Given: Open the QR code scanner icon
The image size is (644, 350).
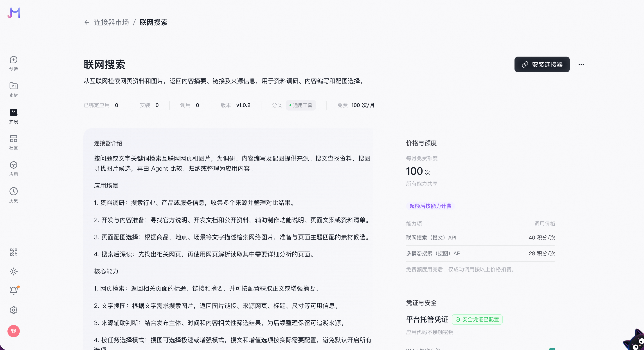Looking at the screenshot, I should point(14,252).
